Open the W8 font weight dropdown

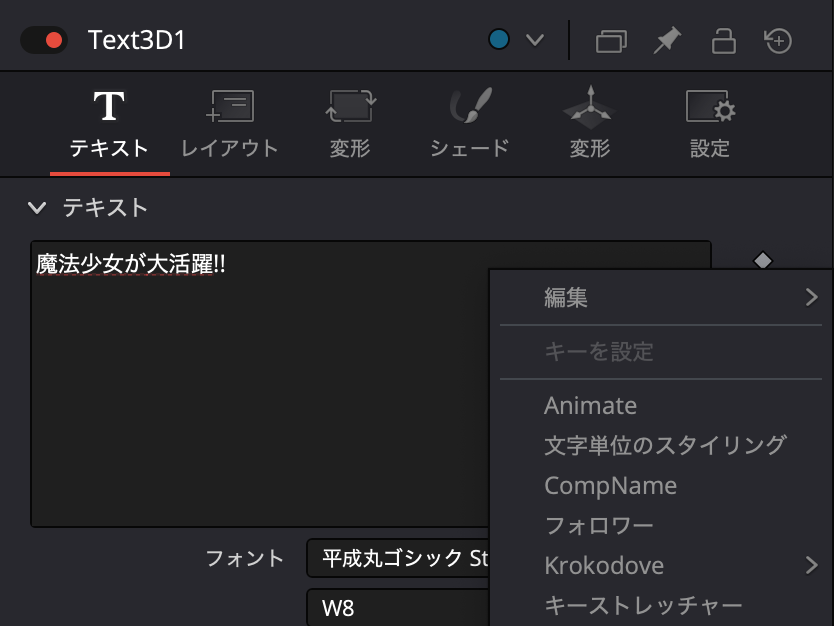click(x=398, y=607)
